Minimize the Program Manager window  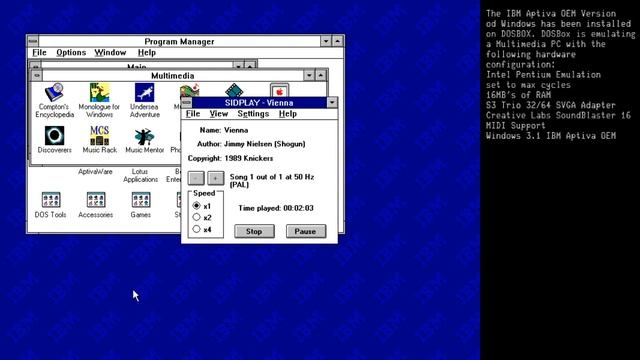point(326,41)
